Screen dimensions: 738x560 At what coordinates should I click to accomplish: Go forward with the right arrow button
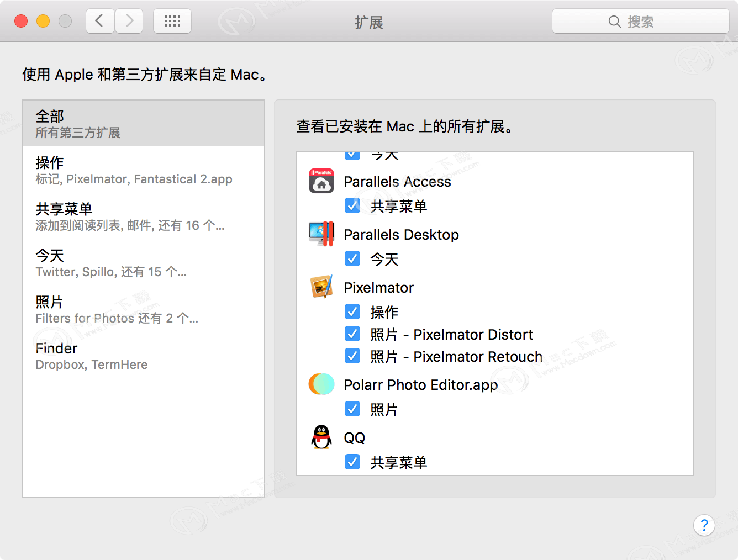(x=129, y=22)
